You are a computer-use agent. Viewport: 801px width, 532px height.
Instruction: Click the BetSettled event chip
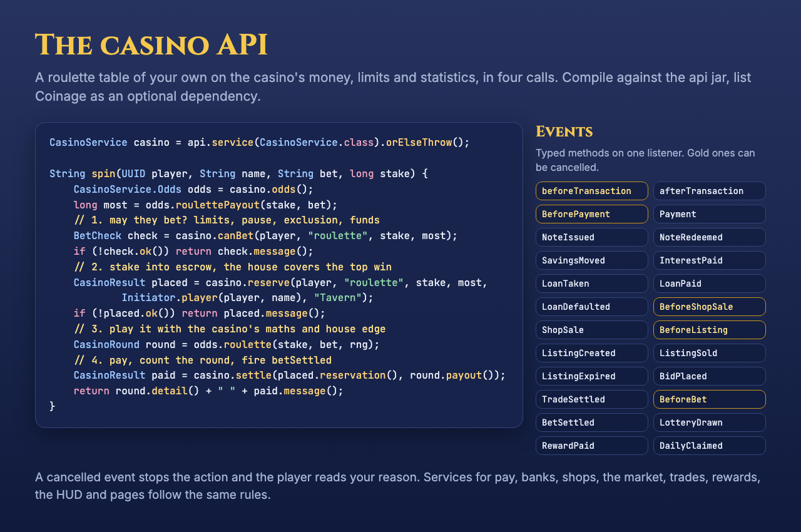click(x=592, y=422)
